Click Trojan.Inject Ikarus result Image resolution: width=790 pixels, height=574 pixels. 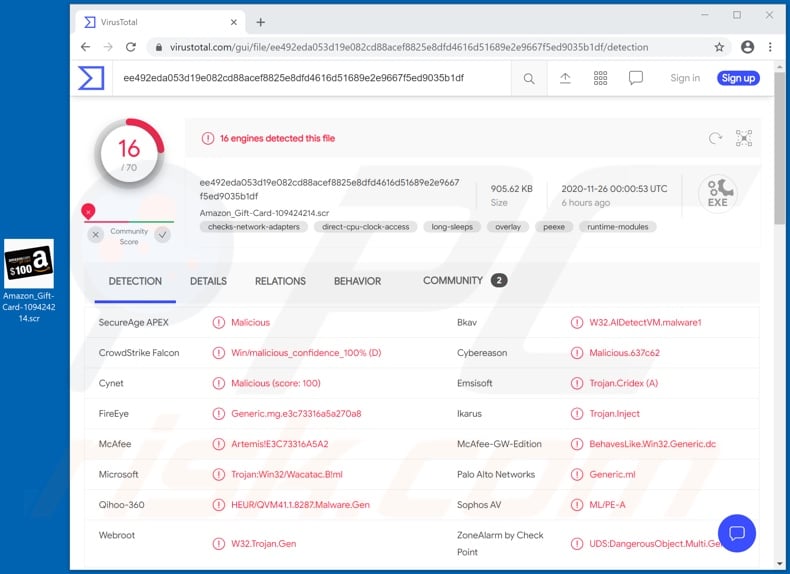click(x=614, y=414)
